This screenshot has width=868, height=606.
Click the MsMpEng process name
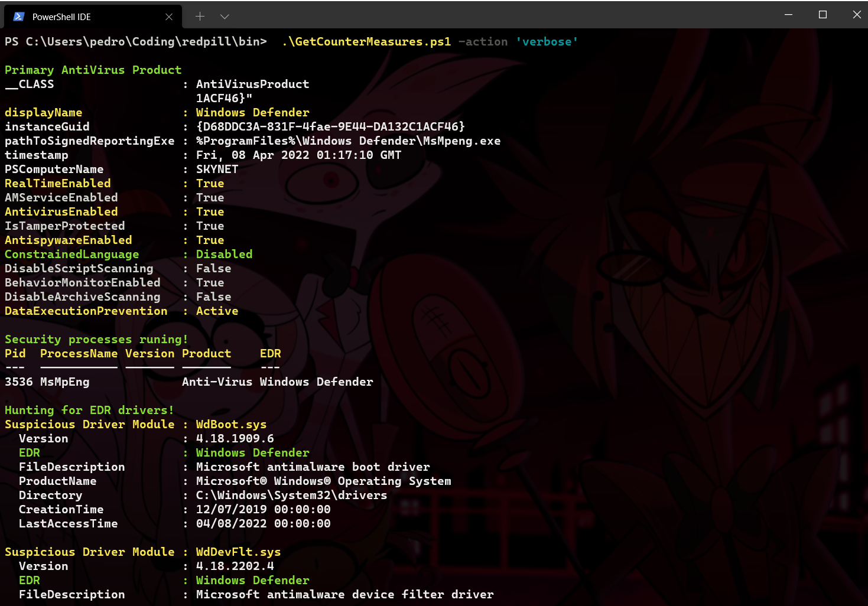click(x=64, y=382)
